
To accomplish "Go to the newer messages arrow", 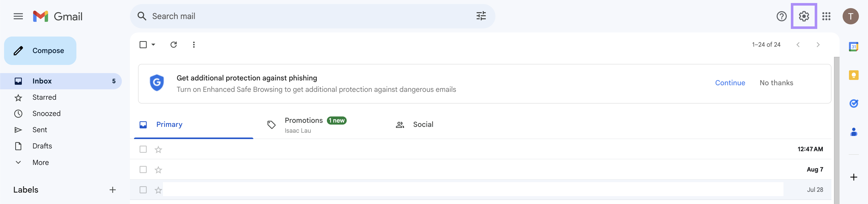I will [x=798, y=45].
